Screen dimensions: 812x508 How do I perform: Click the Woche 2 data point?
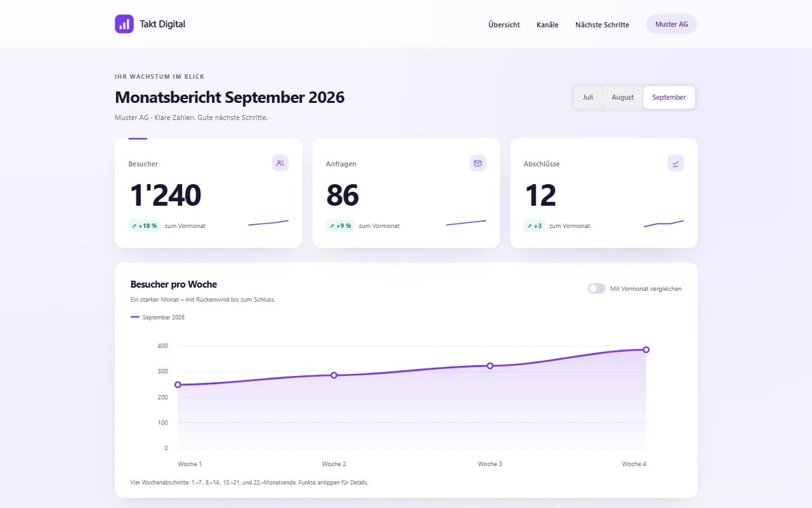(x=334, y=375)
